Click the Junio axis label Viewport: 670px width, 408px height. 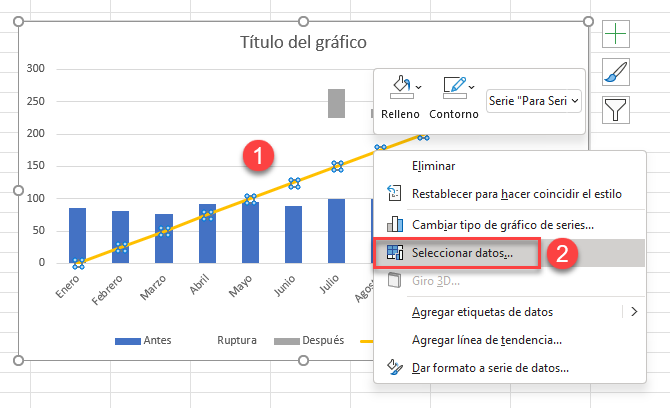click(x=285, y=285)
